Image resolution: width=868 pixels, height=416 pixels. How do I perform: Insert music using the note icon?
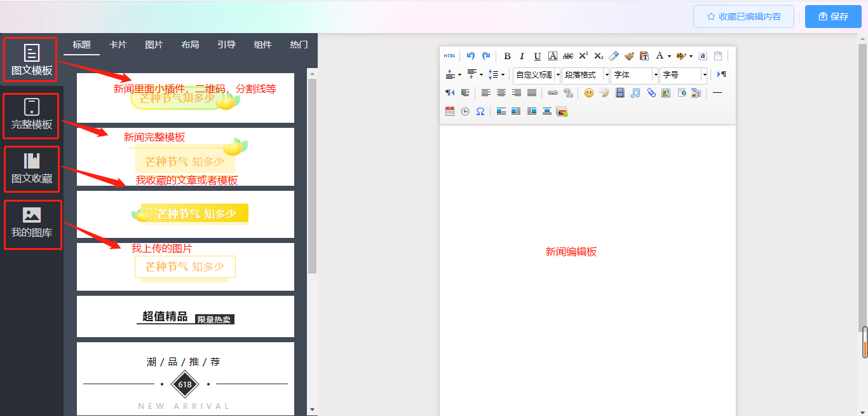tap(635, 93)
